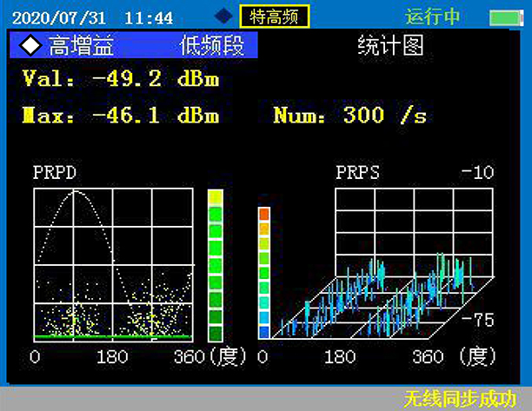This screenshot has width=532, height=411.
Task: Click the 无线同步成功 sync status message
Action: tap(460, 399)
